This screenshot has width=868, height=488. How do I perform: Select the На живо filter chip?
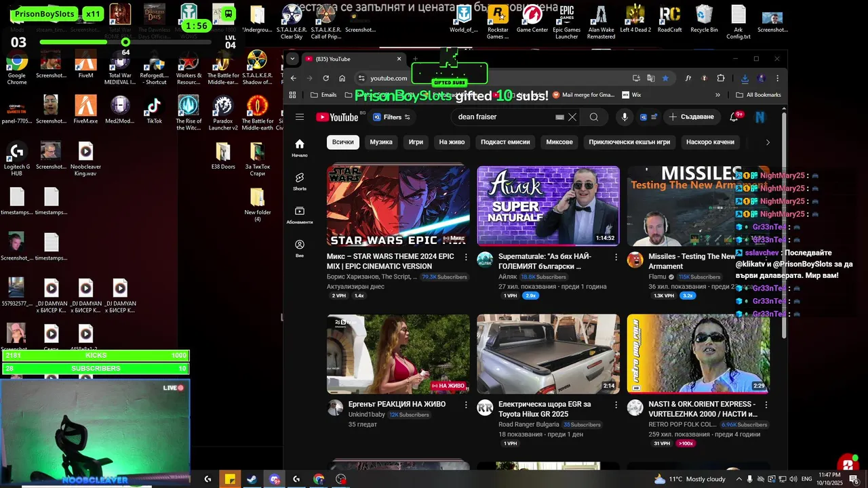[x=452, y=142]
